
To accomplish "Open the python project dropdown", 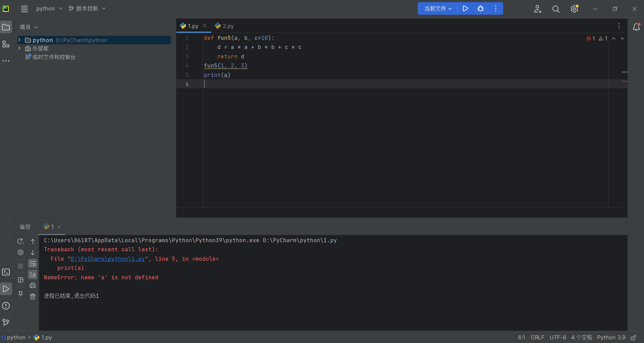I will pyautogui.click(x=49, y=8).
